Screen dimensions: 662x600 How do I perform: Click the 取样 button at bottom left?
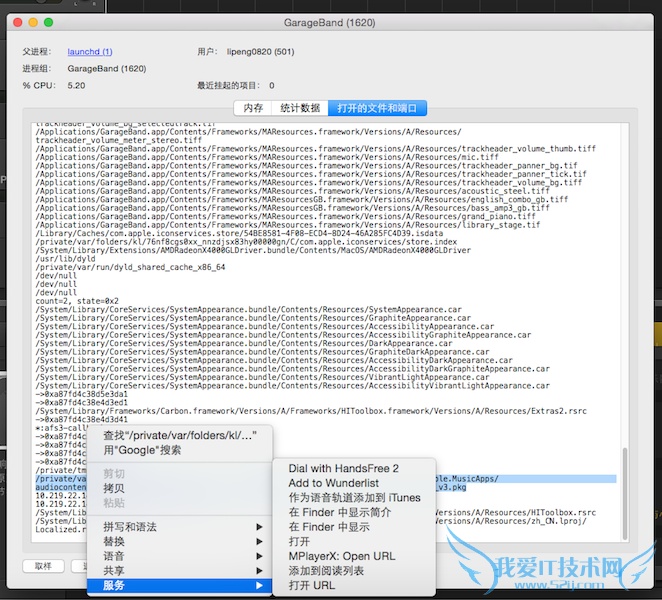tap(43, 566)
